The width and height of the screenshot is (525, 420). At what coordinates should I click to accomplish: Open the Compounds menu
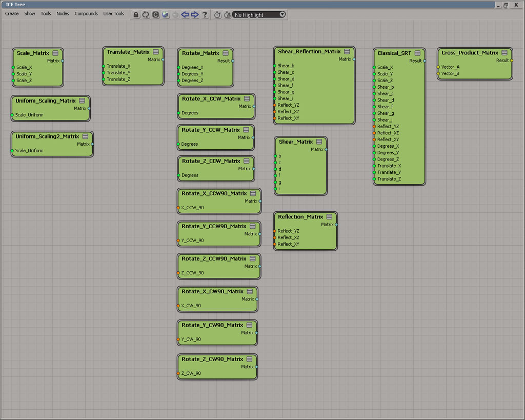click(86, 14)
